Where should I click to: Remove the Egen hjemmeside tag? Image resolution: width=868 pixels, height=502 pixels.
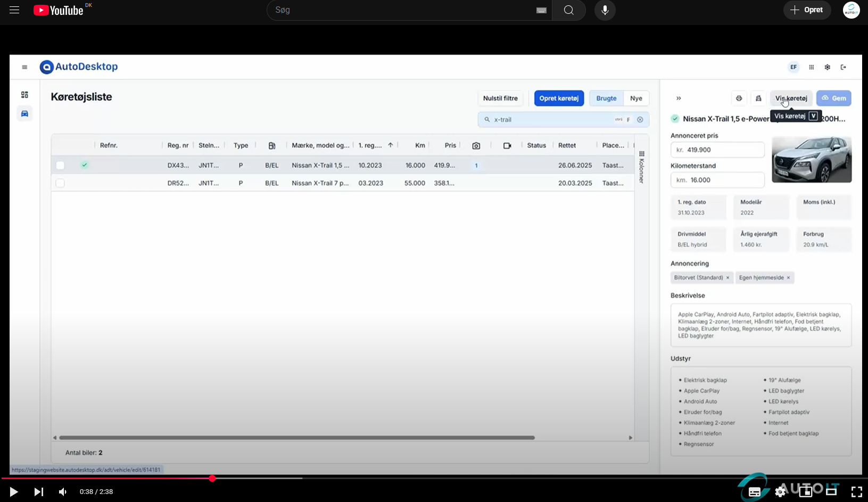[788, 278]
